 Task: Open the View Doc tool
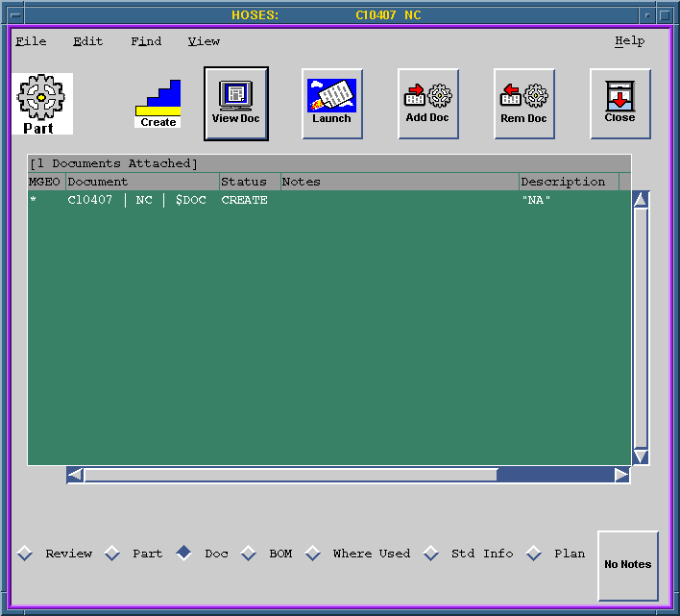[x=236, y=103]
